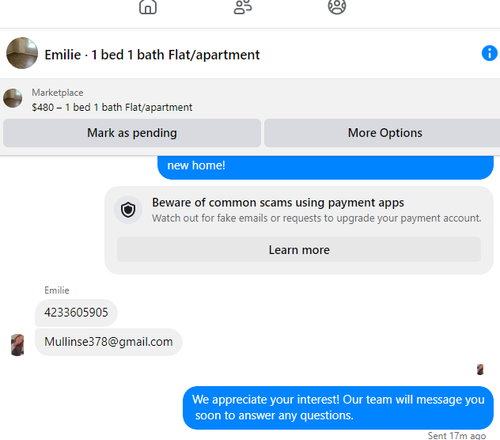Open the chat title 'Emilie · 1 bed 1 bath Flat/apartment'
This screenshot has height=440, width=500.
coord(152,55)
